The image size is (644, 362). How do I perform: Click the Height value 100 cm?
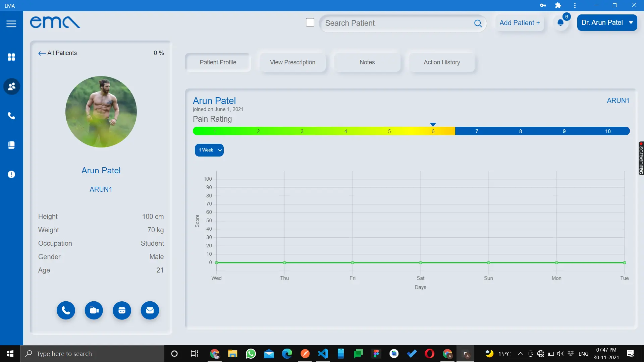click(x=153, y=217)
